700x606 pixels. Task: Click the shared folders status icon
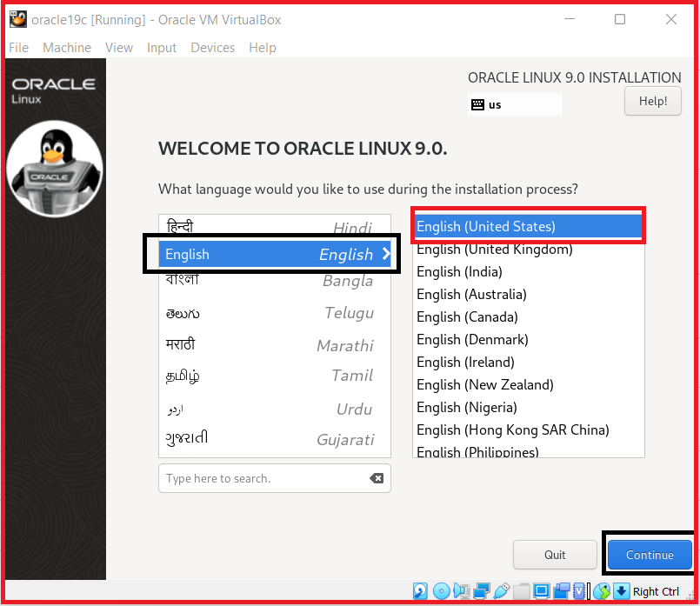click(522, 591)
